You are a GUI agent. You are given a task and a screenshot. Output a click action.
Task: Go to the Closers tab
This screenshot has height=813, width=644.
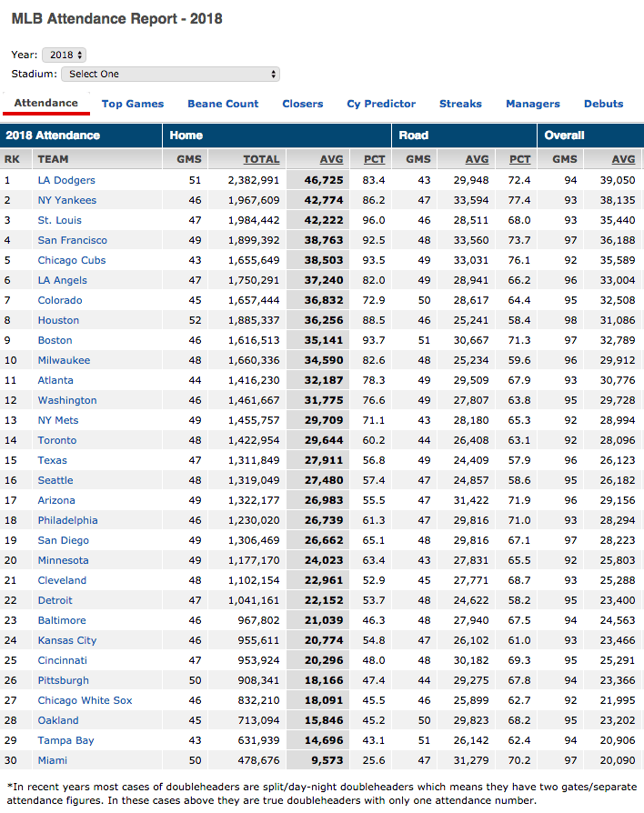pyautogui.click(x=303, y=104)
